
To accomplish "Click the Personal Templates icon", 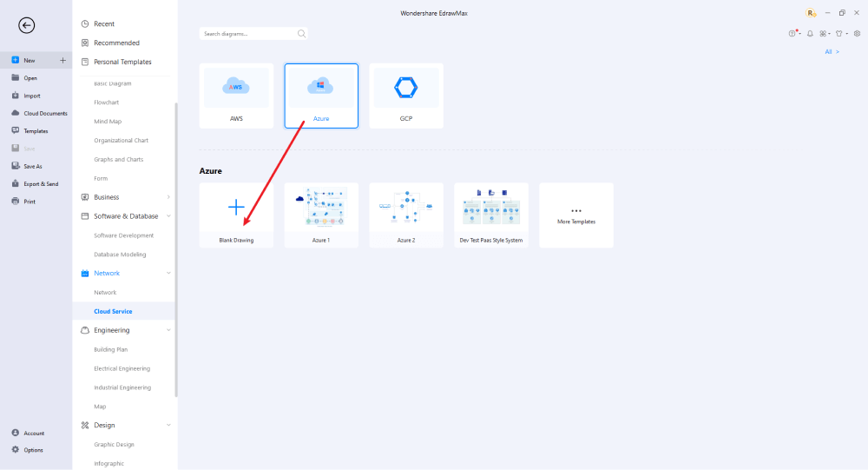I will coord(85,62).
